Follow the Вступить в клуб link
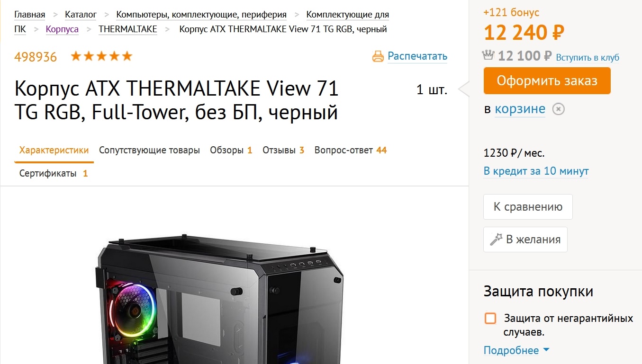 pos(588,57)
